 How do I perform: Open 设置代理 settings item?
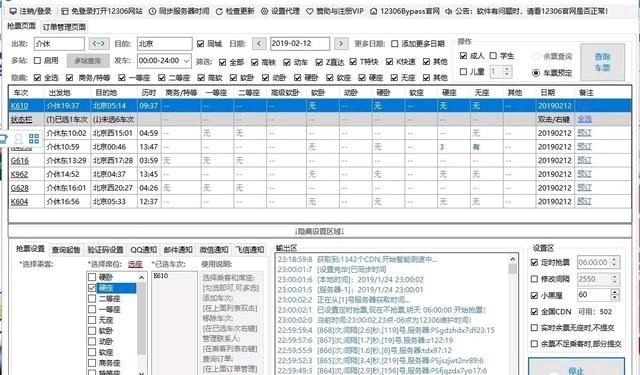coord(280,11)
